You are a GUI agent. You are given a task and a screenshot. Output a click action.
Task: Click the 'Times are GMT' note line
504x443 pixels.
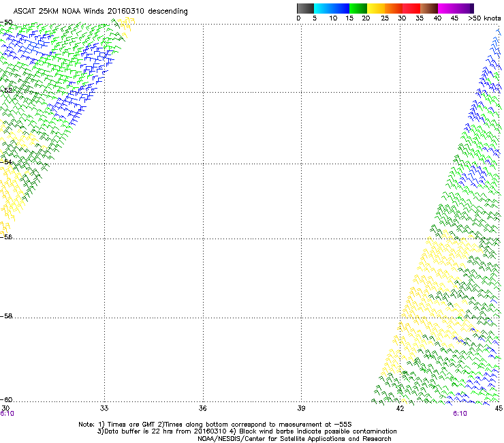[x=215, y=425]
